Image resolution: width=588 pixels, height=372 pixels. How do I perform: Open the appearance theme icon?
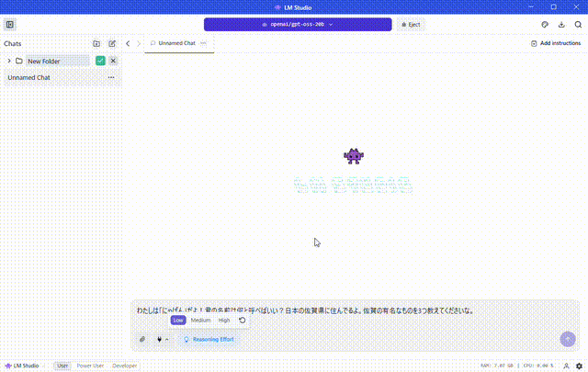click(x=545, y=25)
